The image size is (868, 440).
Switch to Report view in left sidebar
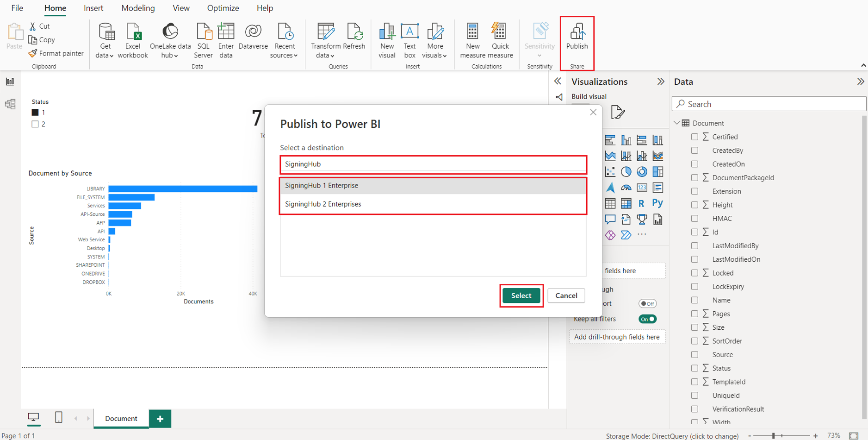click(x=10, y=82)
